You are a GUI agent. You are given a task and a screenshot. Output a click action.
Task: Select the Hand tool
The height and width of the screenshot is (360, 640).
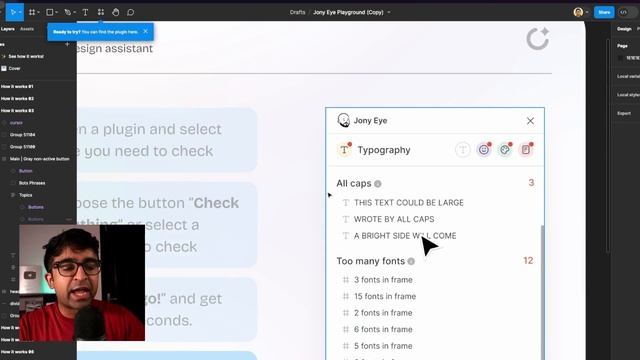pyautogui.click(x=116, y=12)
